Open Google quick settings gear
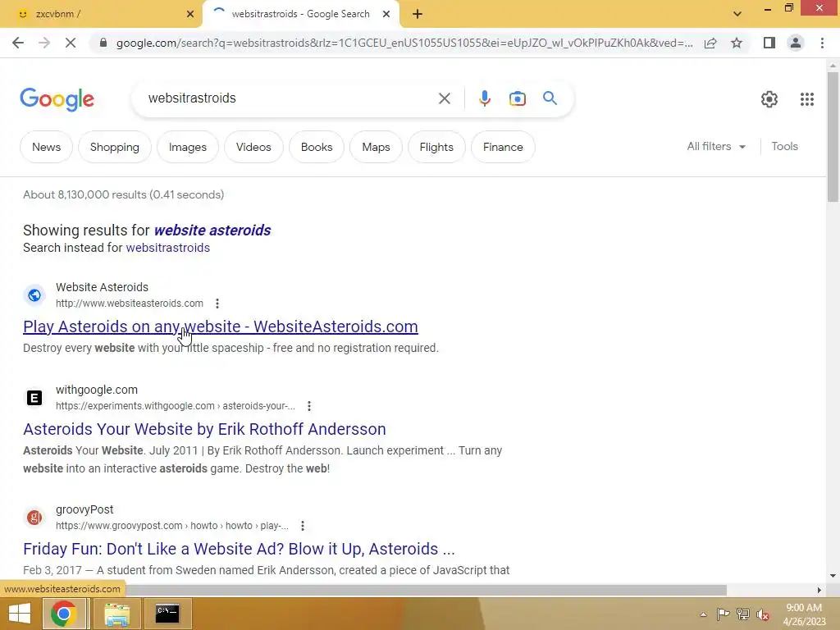This screenshot has width=840, height=630. [769, 99]
